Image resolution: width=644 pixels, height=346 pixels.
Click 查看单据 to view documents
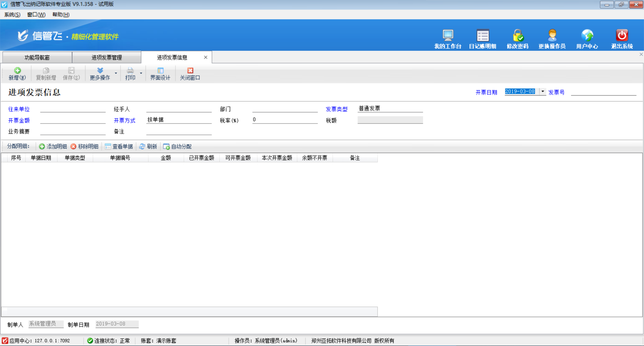point(119,146)
